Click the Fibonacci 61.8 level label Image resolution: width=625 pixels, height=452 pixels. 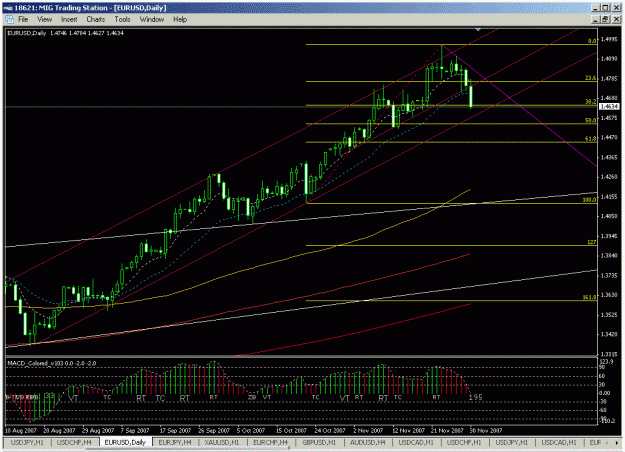point(591,139)
